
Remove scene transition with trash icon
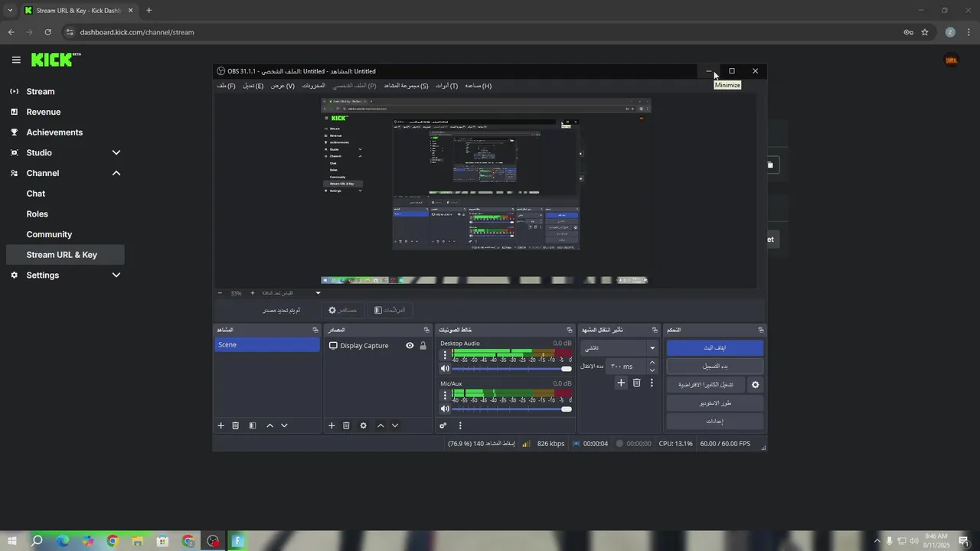point(636,383)
